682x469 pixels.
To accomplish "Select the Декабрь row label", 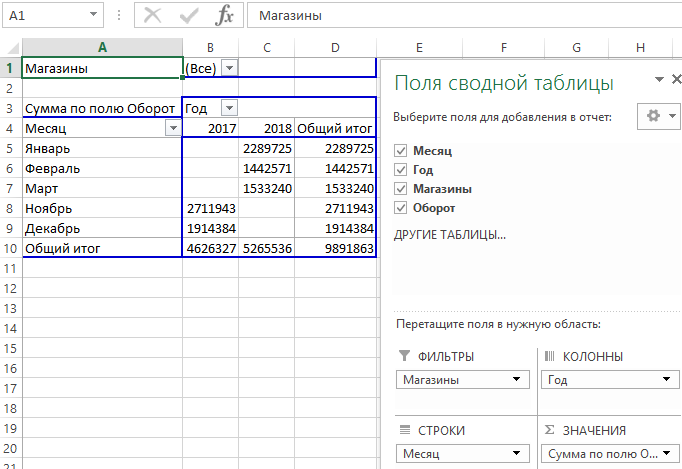I will pos(102,228).
